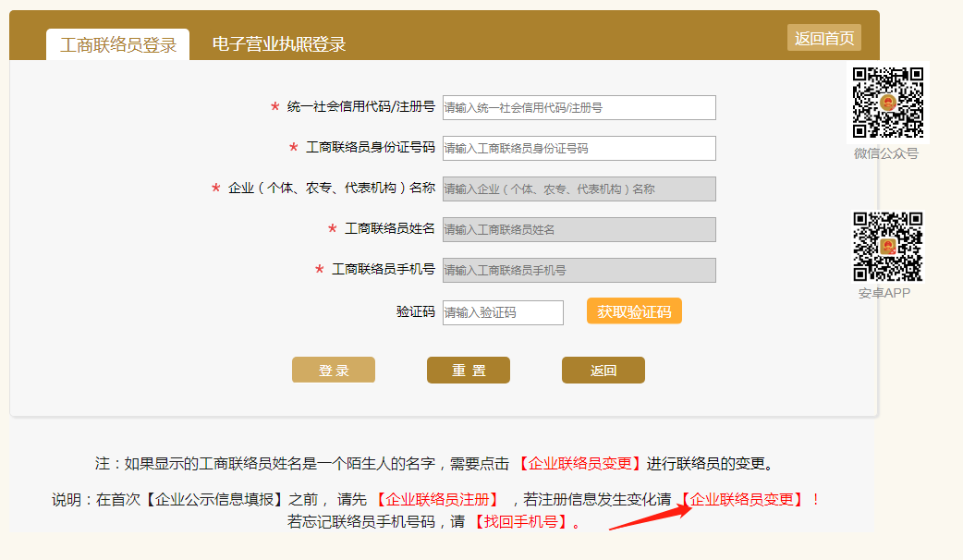Click the 工商联络员姓名 label

pos(390,228)
